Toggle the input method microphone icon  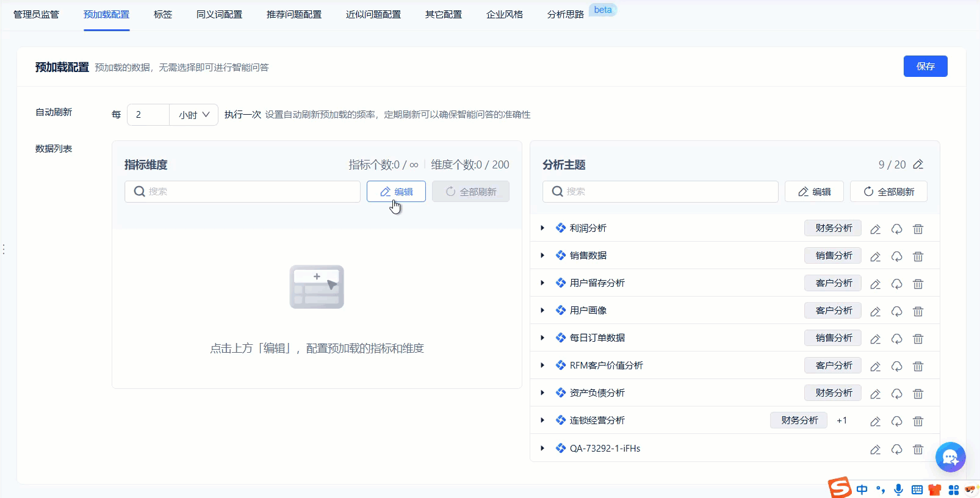coord(898,489)
